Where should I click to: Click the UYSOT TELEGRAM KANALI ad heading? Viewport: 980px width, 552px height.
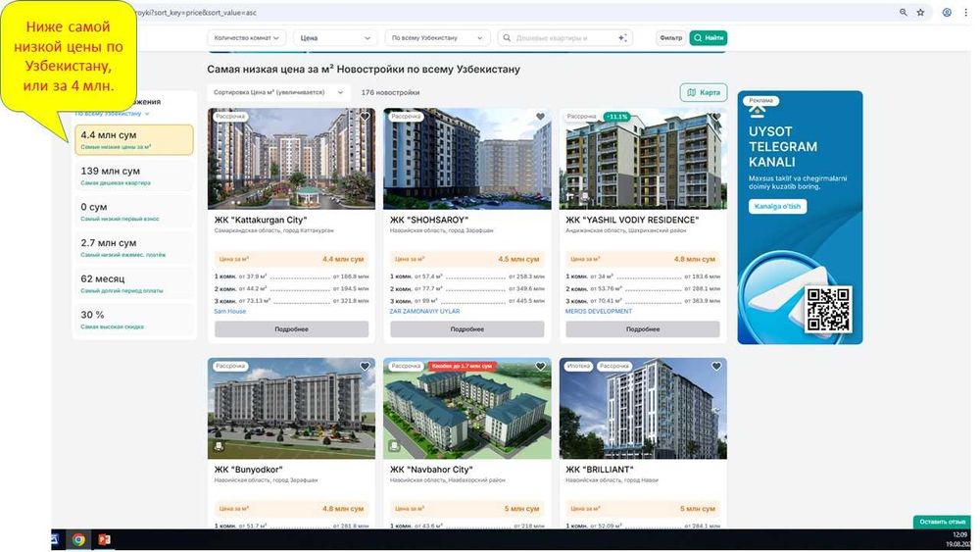pyautogui.click(x=782, y=147)
